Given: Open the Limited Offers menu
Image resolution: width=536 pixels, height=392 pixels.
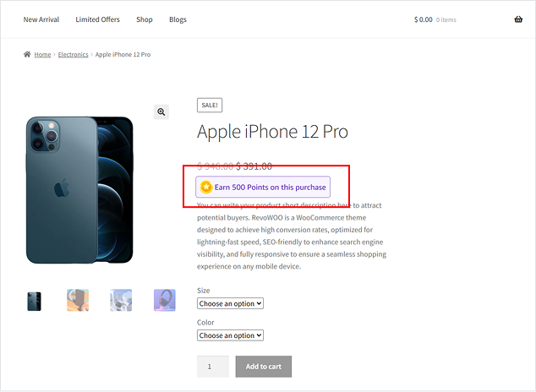Looking at the screenshot, I should tap(97, 19).
